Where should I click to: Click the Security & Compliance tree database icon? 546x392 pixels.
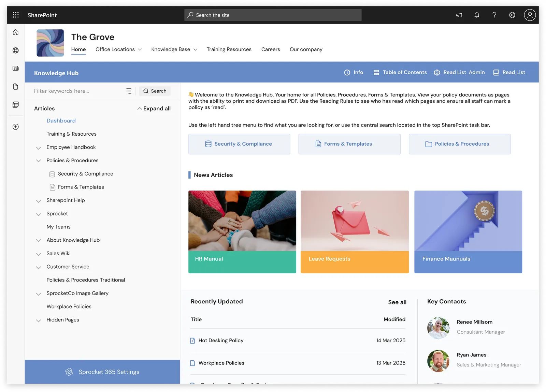pyautogui.click(x=52, y=174)
